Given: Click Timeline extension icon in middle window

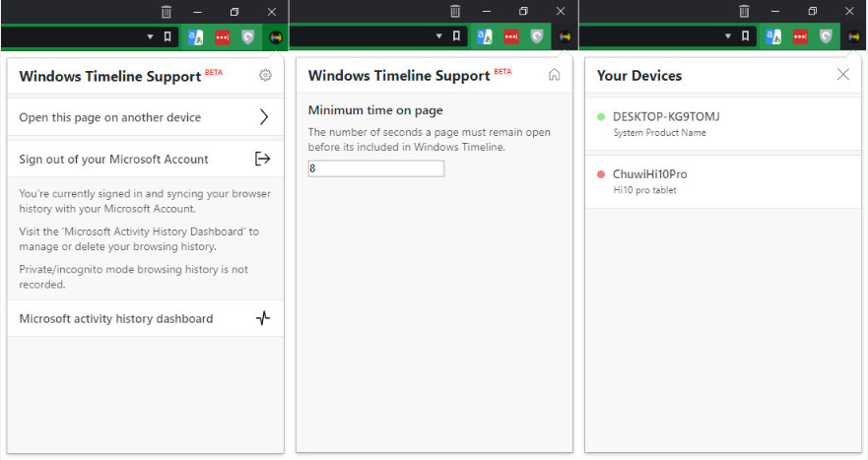Looking at the screenshot, I should (565, 37).
